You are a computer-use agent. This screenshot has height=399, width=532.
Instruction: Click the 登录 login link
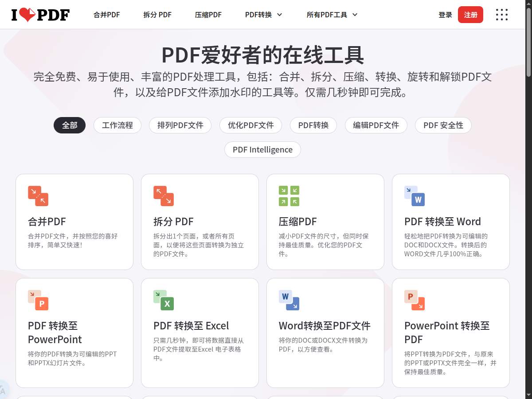tap(445, 14)
